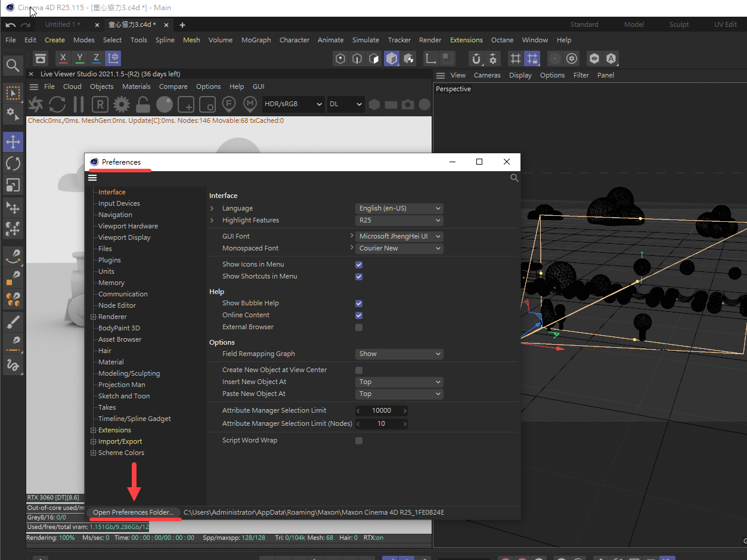
Task: Click the Z axis lock icon
Action: [x=96, y=58]
